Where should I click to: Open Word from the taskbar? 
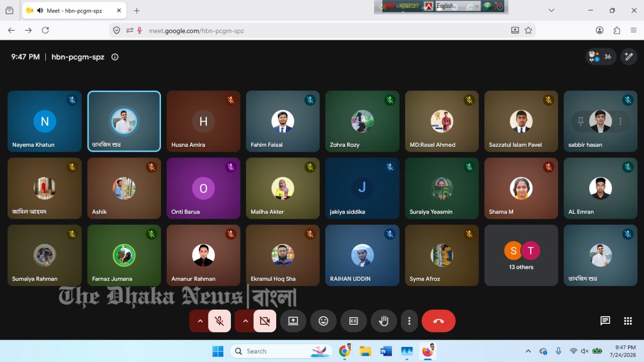point(386,351)
